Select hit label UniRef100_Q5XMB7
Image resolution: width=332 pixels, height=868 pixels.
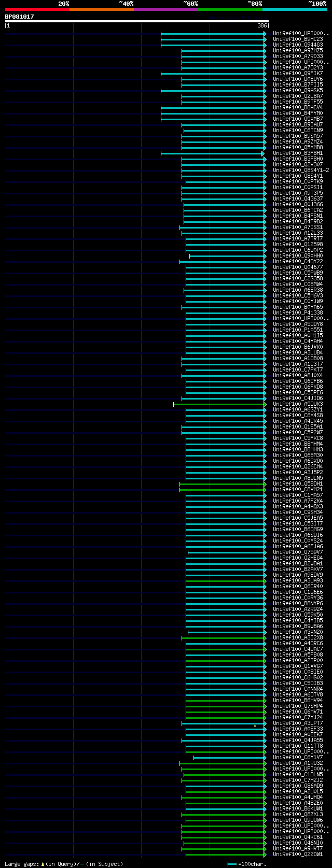click(298, 119)
